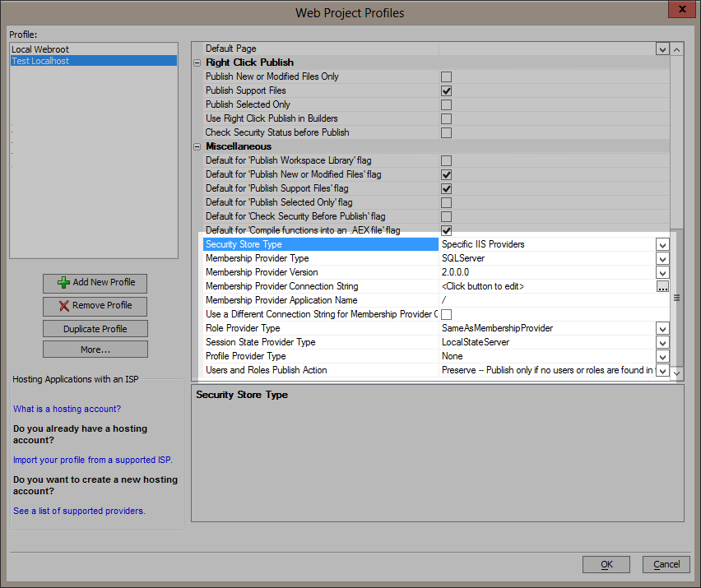The image size is (701, 588).
Task: Open Security Store Type dropdown
Action: 662,244
